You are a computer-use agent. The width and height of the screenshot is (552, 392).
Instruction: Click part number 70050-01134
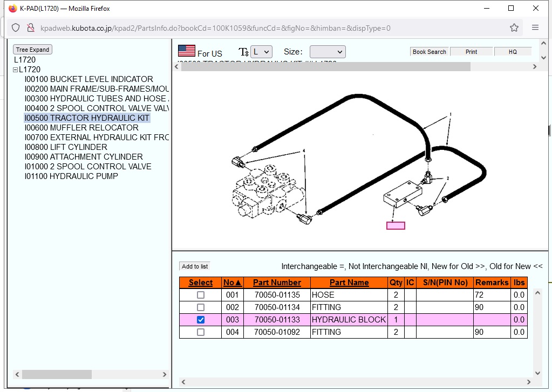(x=277, y=307)
